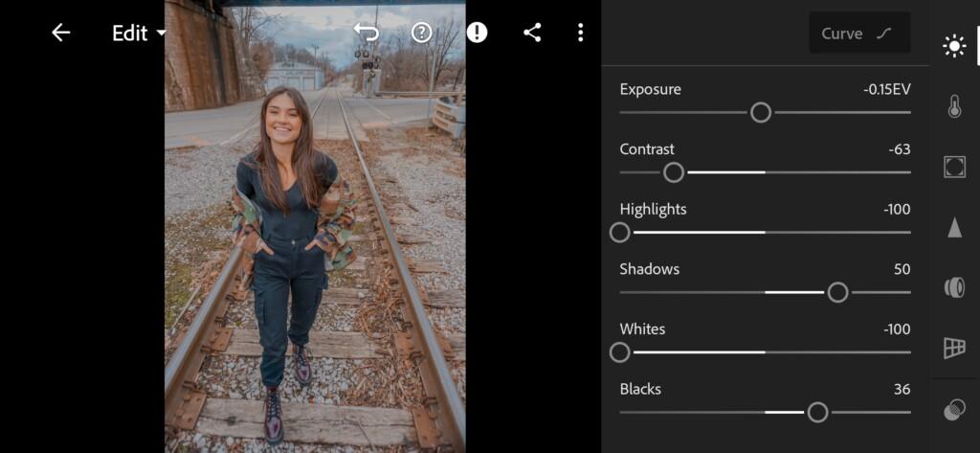Select the Shadows value 50

pyautogui.click(x=902, y=270)
